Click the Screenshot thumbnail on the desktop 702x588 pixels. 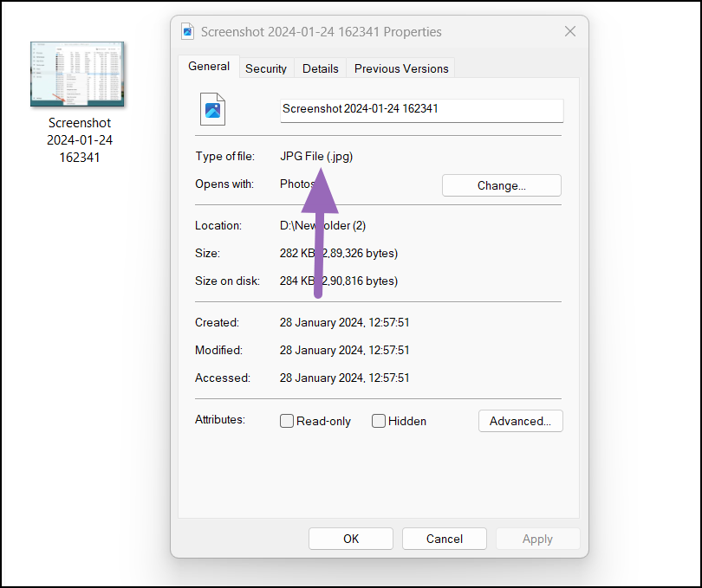77,74
